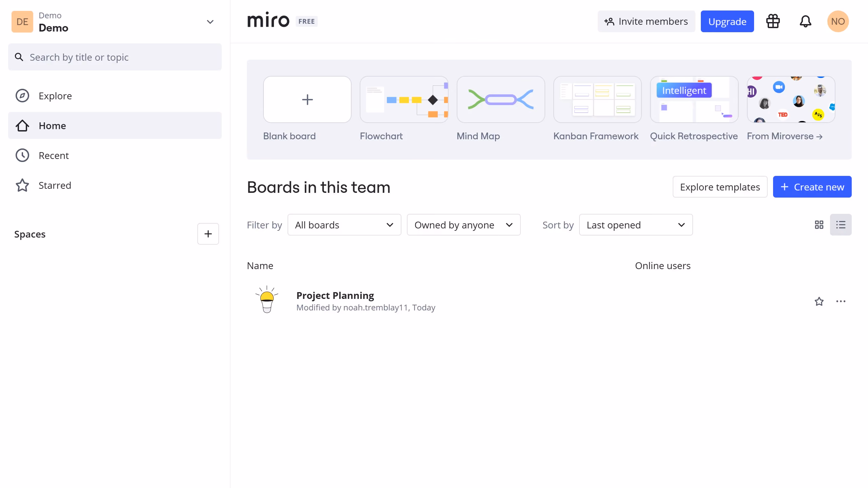Screen dimensions: 868x488
Task: Create a Blank board from template row
Action: pyautogui.click(x=307, y=99)
